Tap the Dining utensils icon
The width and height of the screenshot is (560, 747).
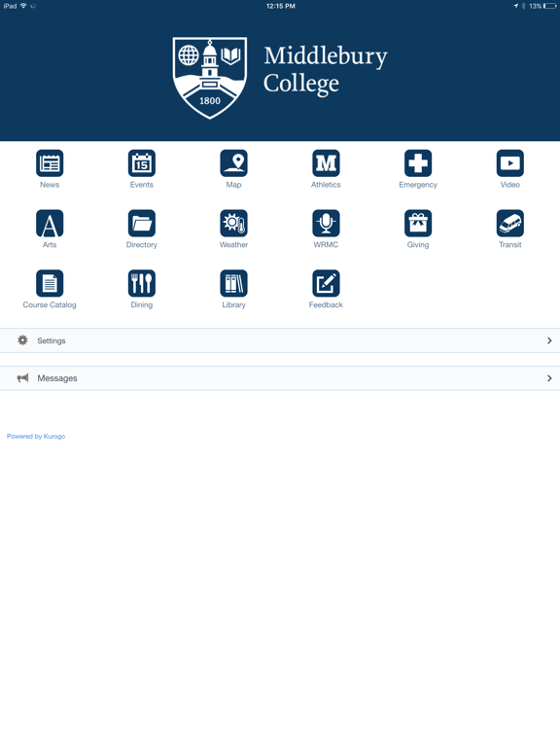[x=141, y=283]
